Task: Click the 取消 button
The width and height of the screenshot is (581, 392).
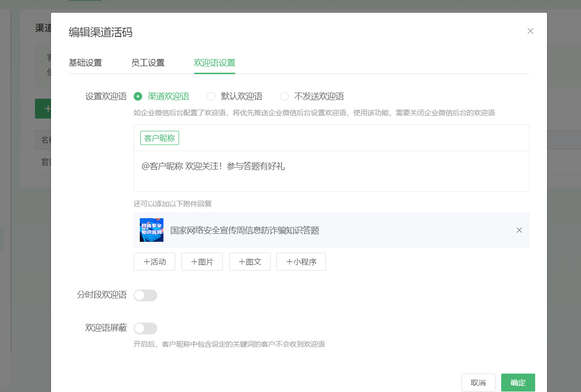Action: point(478,383)
